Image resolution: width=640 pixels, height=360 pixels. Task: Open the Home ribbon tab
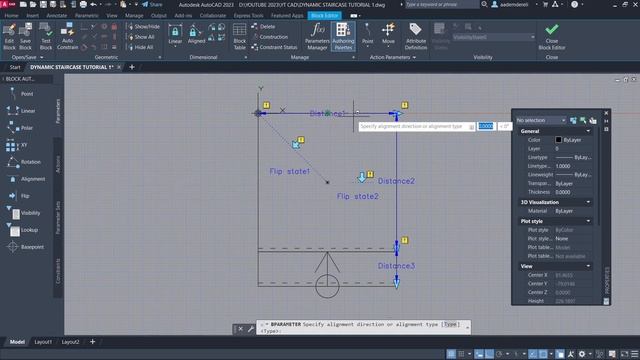[x=11, y=16]
